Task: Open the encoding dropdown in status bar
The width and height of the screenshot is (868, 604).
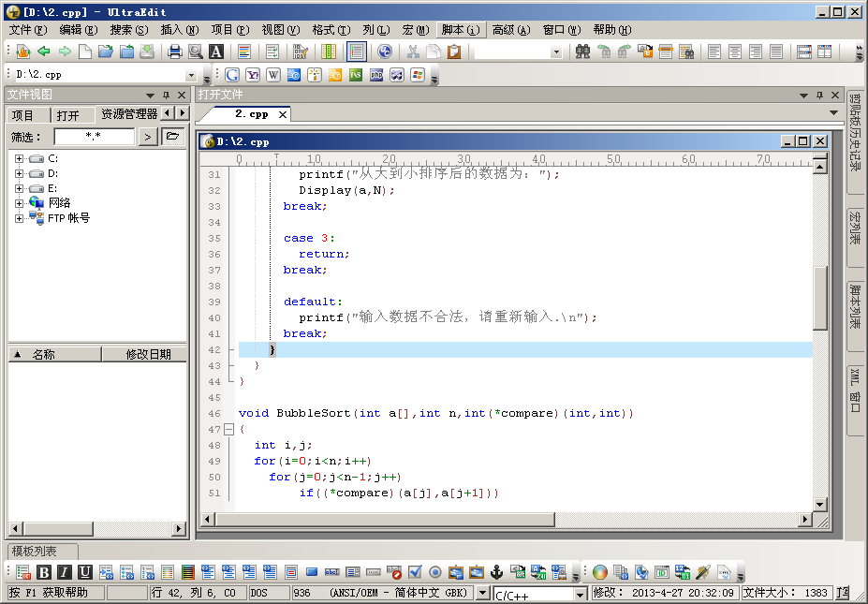Action: coord(483,593)
